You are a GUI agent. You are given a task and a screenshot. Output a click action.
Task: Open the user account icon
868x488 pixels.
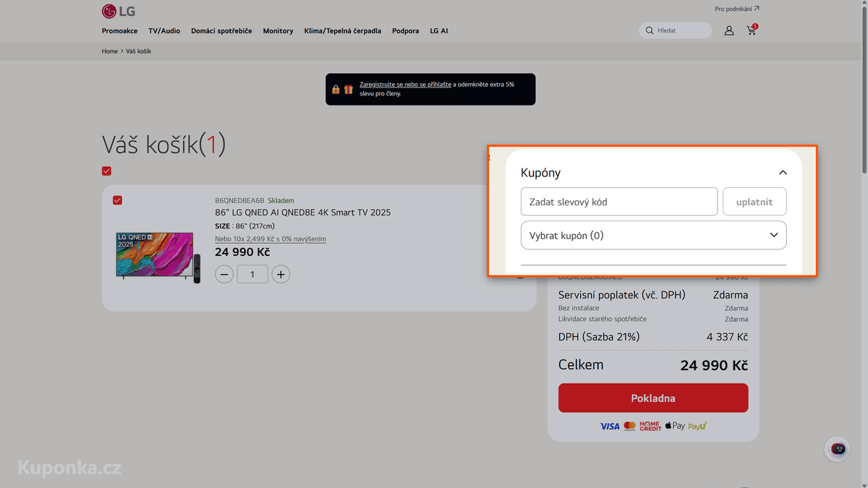729,30
